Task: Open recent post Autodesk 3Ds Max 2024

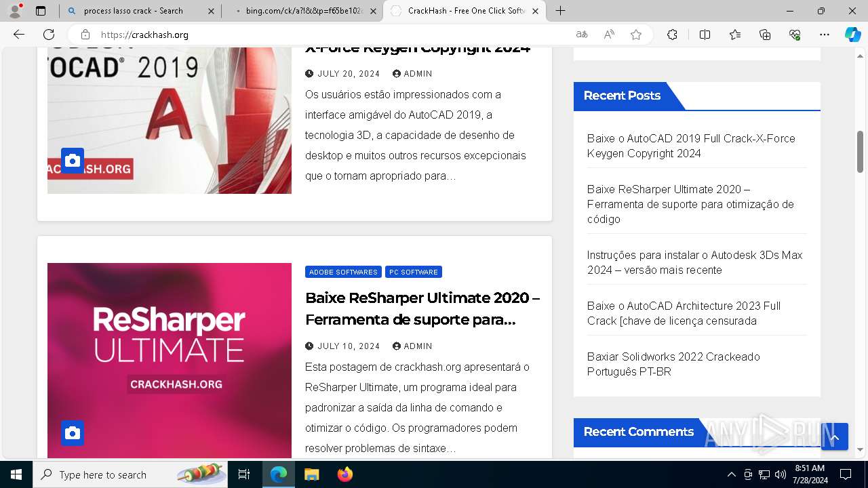Action: pos(694,262)
